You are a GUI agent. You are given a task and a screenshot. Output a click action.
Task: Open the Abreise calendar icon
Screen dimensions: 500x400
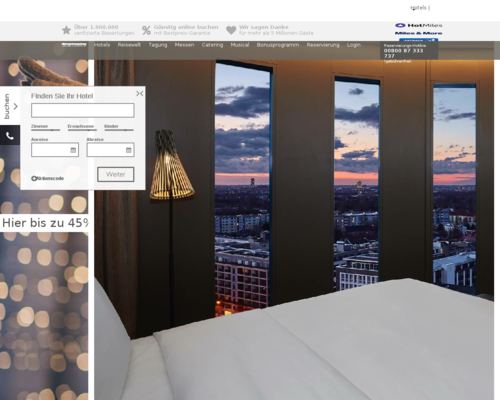point(129,150)
